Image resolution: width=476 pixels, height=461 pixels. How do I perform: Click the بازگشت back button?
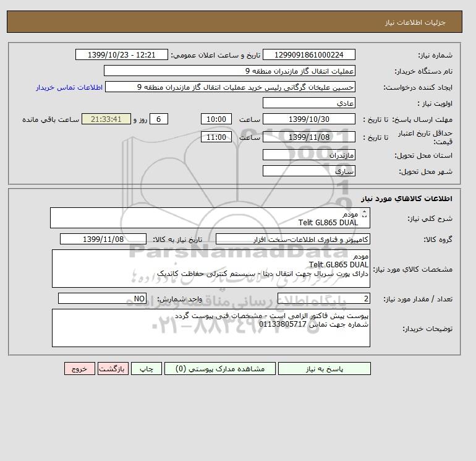(113, 368)
